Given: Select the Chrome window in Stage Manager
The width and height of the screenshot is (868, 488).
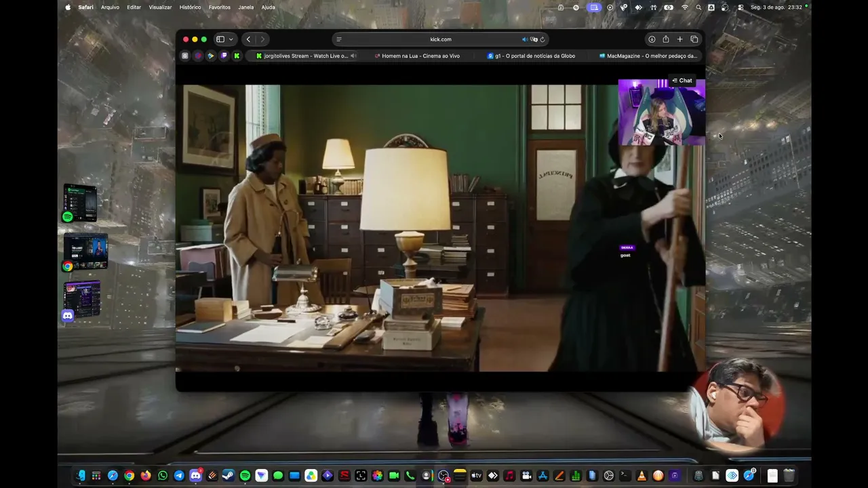Looking at the screenshot, I should pos(85,252).
